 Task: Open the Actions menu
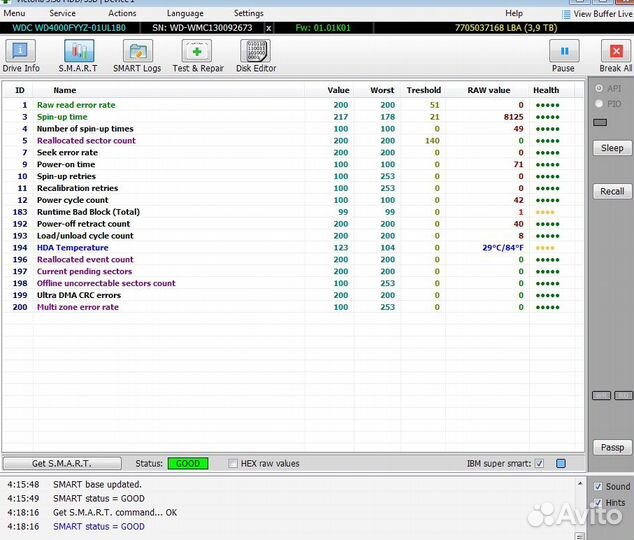tap(122, 14)
